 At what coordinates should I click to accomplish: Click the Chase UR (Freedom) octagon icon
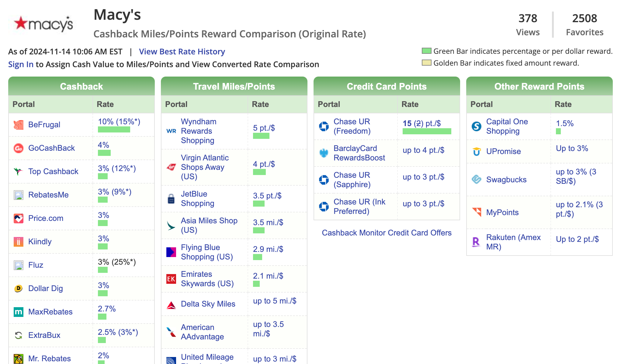[324, 126]
